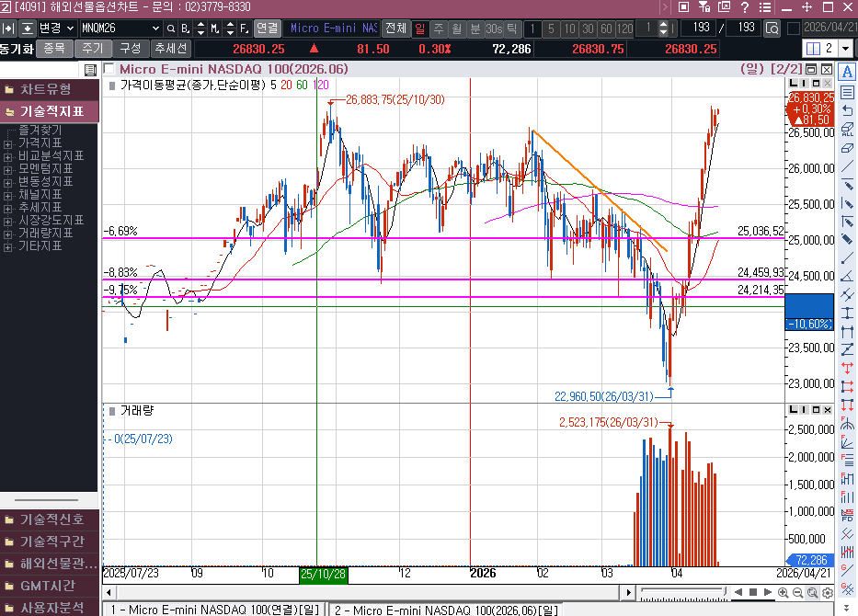Open chart list icon beside chart title

click(x=89, y=70)
